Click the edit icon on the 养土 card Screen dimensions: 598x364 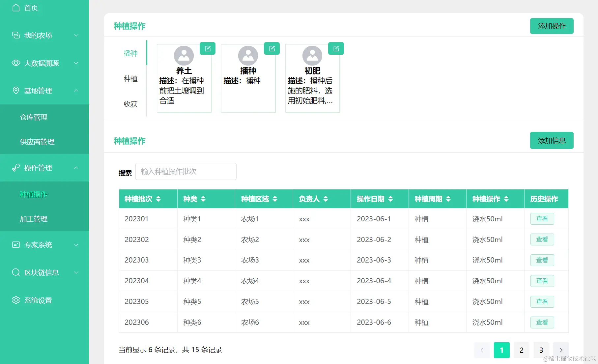[207, 48]
